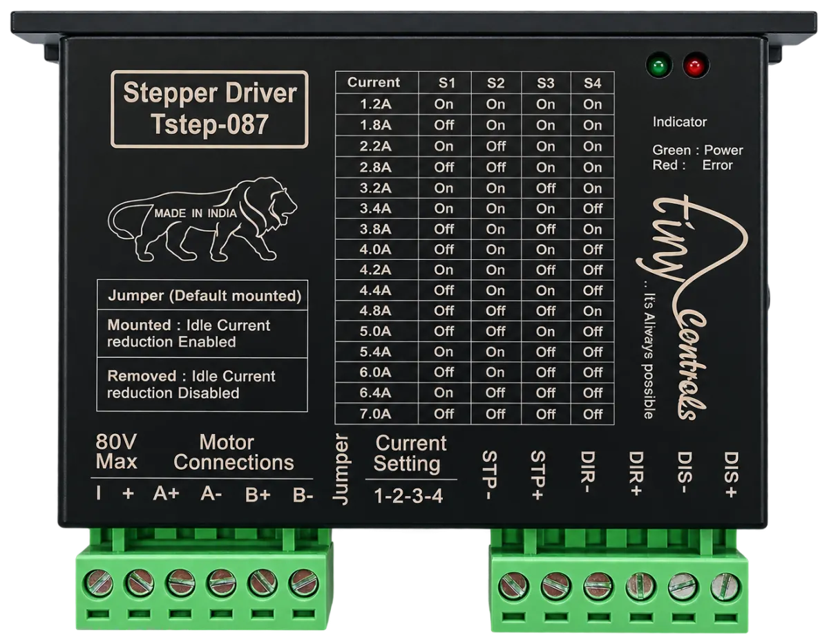Click the Made in India lion logo
Viewport: 829px width, 644px height.
click(x=202, y=220)
